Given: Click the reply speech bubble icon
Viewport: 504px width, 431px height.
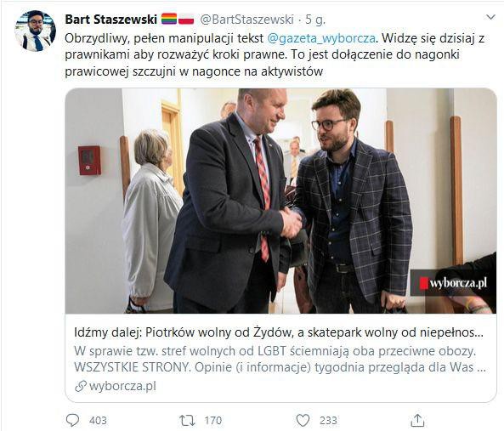Looking at the screenshot, I should click(x=72, y=420).
